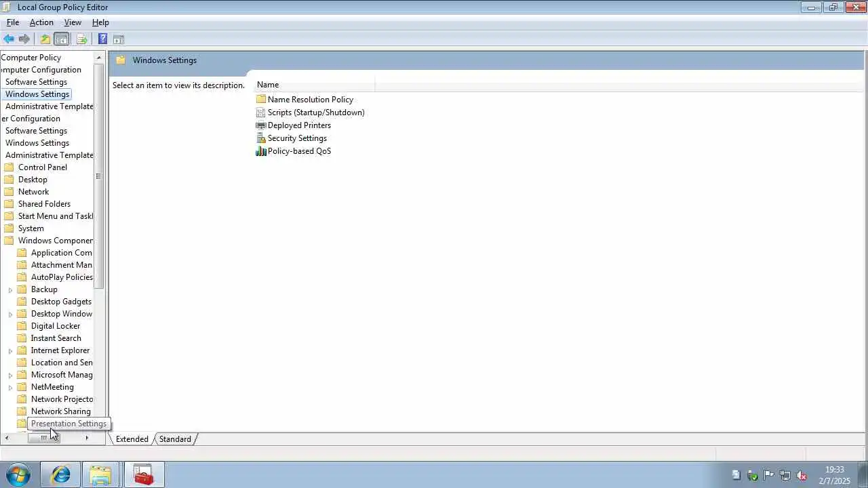Click tree pane horizontal scroll left arrow
868x488 pixels.
point(7,438)
